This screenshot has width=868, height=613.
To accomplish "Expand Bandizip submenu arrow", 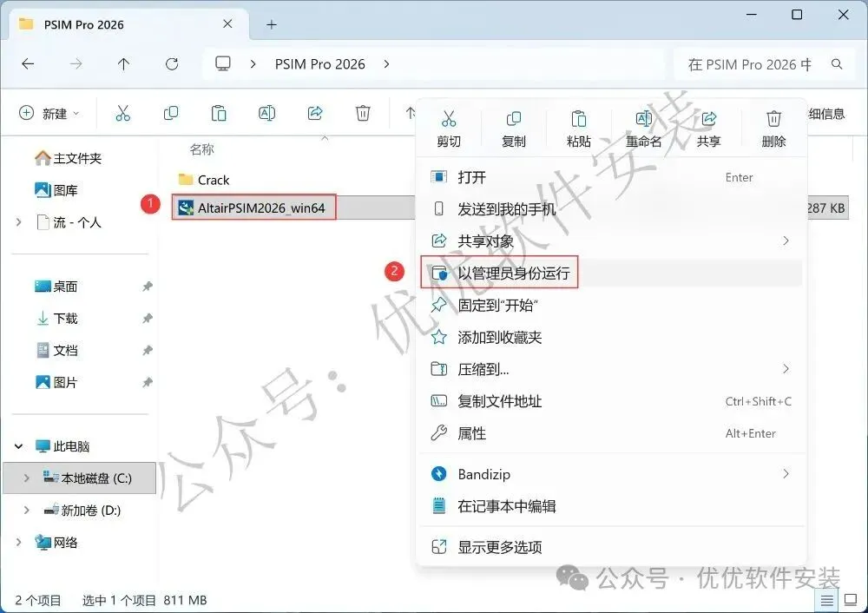I will 786,474.
